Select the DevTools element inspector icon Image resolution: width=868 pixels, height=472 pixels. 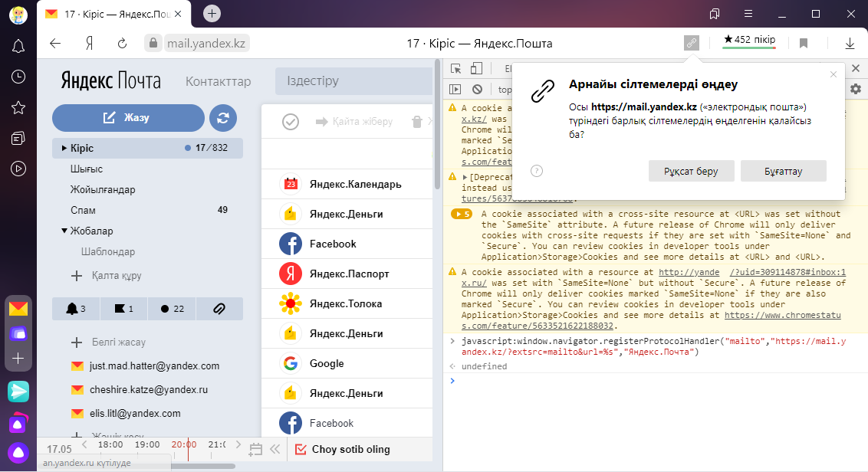(456, 69)
